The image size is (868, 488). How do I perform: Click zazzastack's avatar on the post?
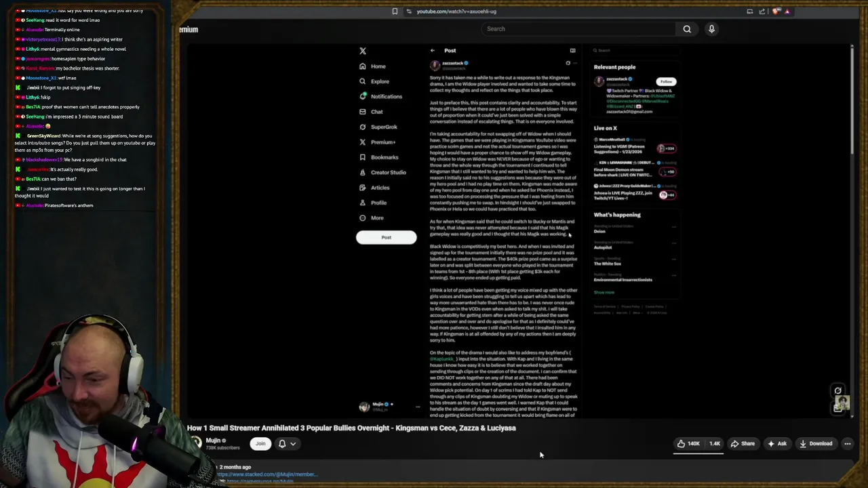pyautogui.click(x=435, y=66)
